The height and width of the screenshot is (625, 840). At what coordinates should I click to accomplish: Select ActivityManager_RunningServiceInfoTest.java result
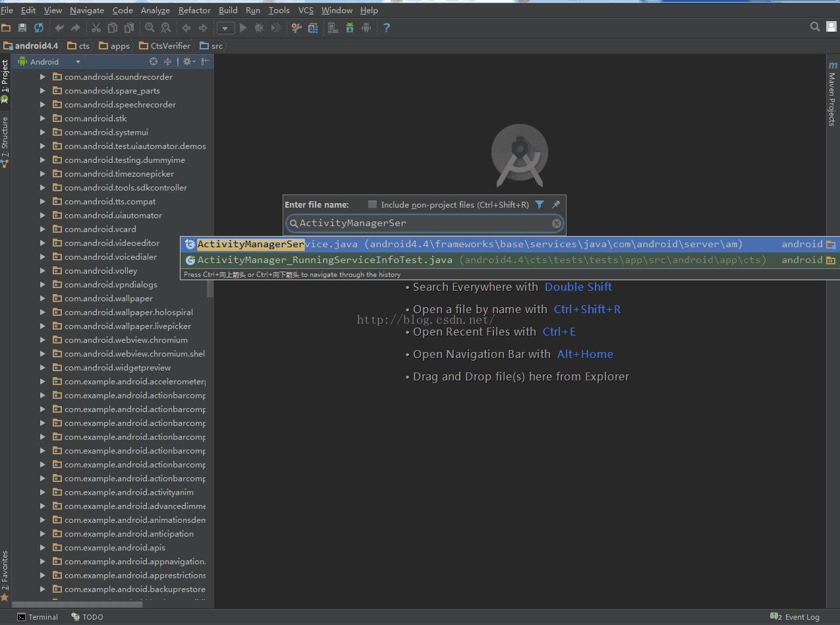[510, 260]
